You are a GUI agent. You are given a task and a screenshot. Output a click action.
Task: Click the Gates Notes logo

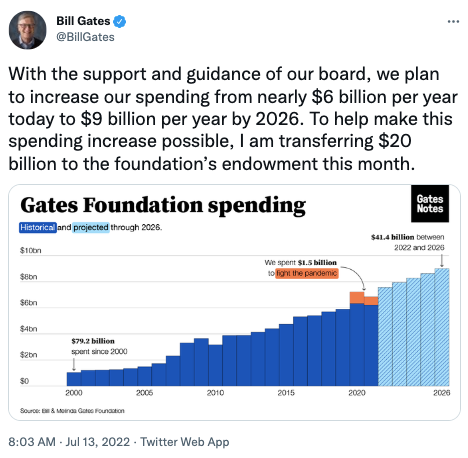coord(430,204)
